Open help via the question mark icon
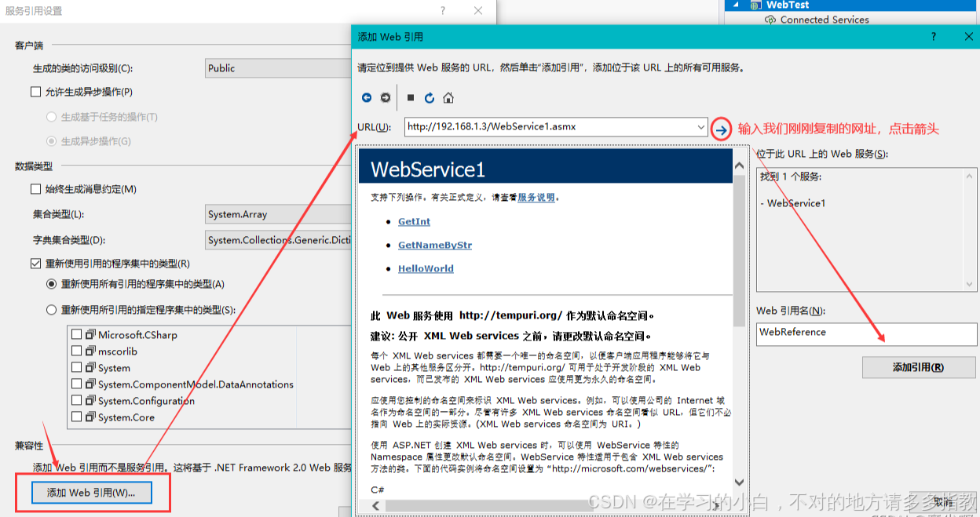Screen dimensions: 980x517 [x=933, y=36]
